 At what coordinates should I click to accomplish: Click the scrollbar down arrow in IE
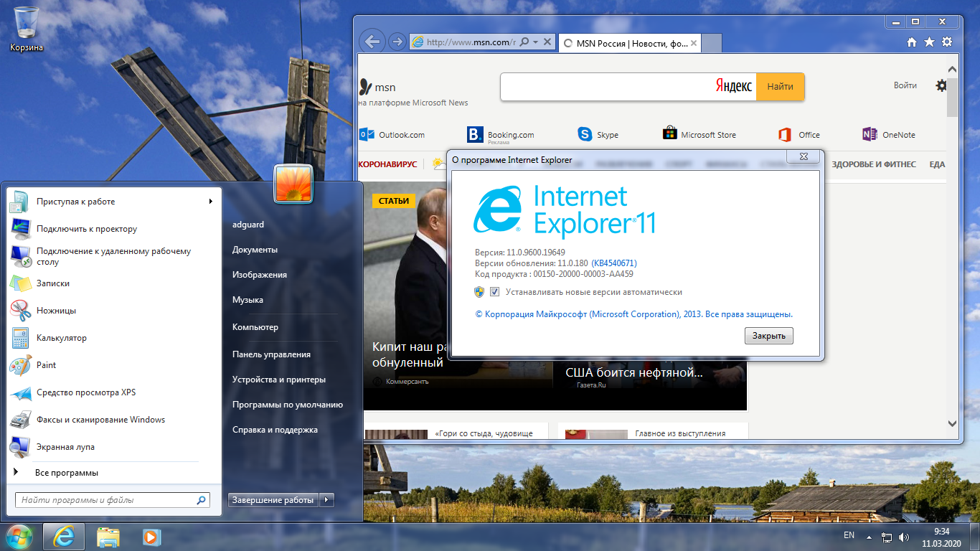coord(953,423)
